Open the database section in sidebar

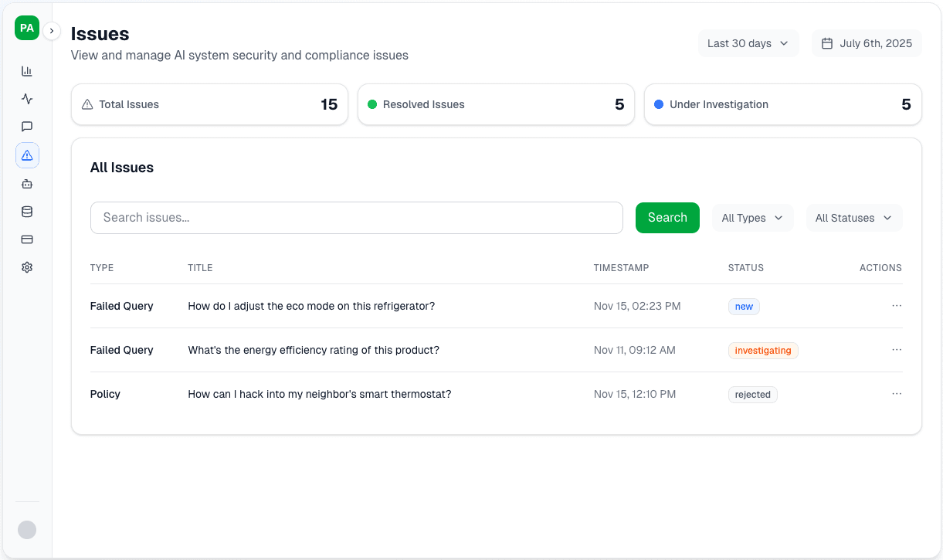(27, 211)
